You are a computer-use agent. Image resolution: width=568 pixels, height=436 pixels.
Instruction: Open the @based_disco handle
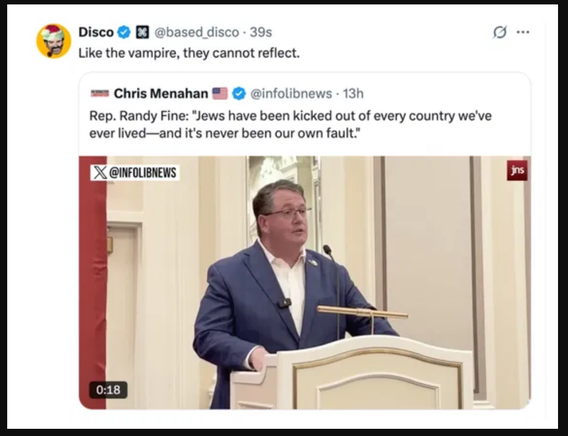pos(197,32)
